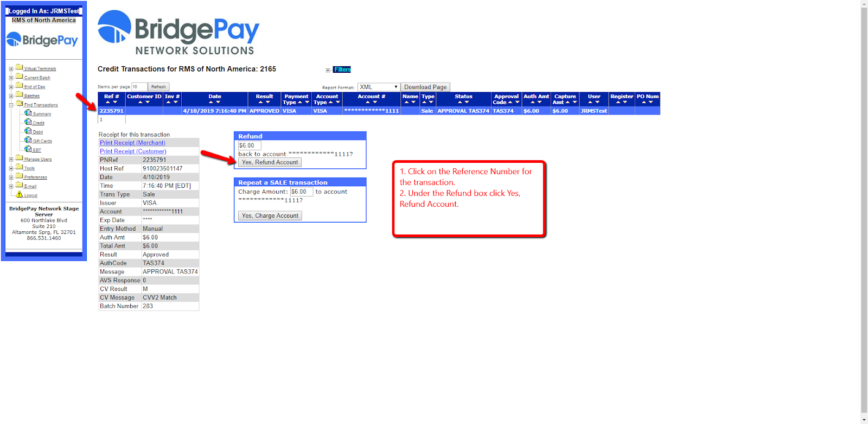
Task: Click the Charge Amount input field
Action: coord(302,192)
